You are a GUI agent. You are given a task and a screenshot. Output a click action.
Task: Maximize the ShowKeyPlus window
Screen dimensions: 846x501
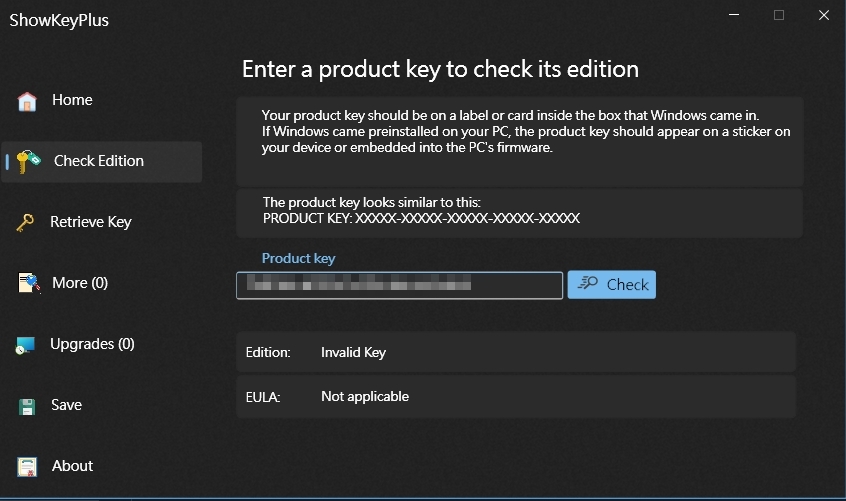pyautogui.click(x=779, y=15)
